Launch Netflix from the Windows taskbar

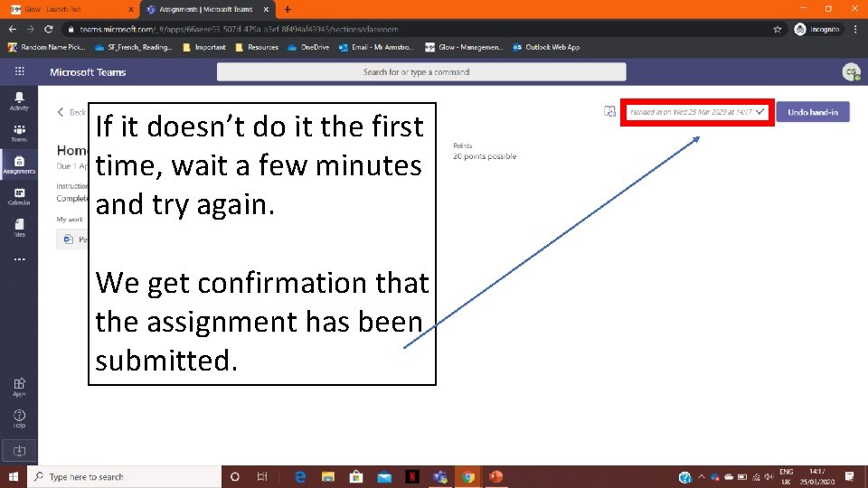pos(412,476)
